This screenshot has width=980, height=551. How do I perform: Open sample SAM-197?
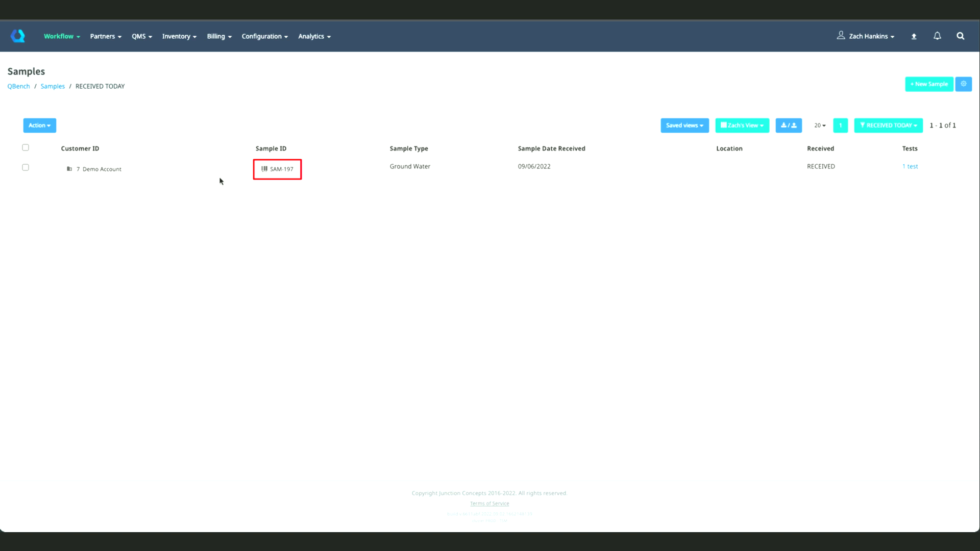click(x=281, y=169)
